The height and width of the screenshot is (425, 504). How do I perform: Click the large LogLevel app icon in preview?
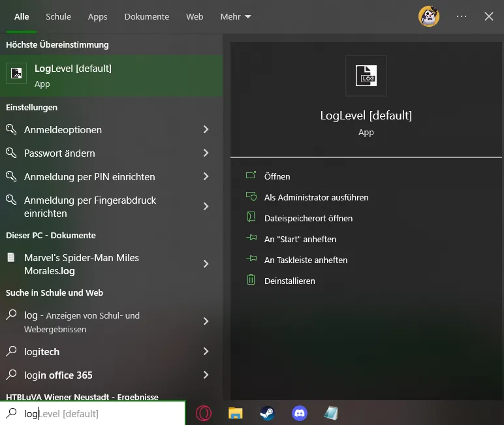366,75
